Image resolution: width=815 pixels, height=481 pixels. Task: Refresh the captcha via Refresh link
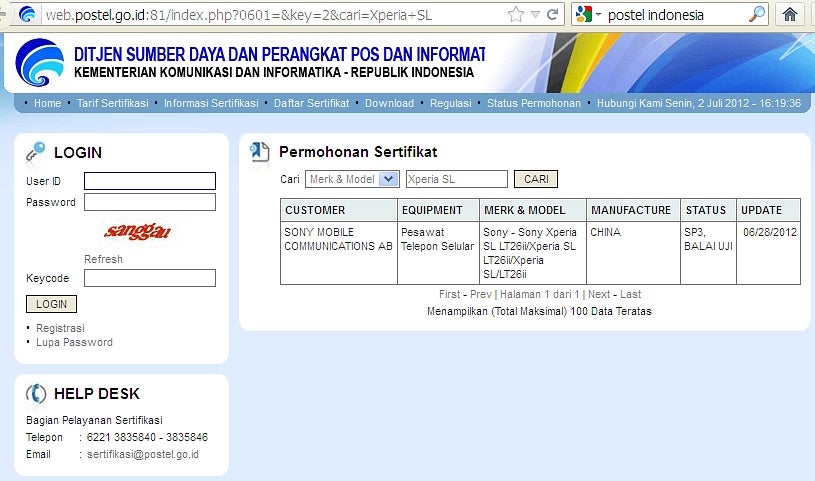(103, 259)
